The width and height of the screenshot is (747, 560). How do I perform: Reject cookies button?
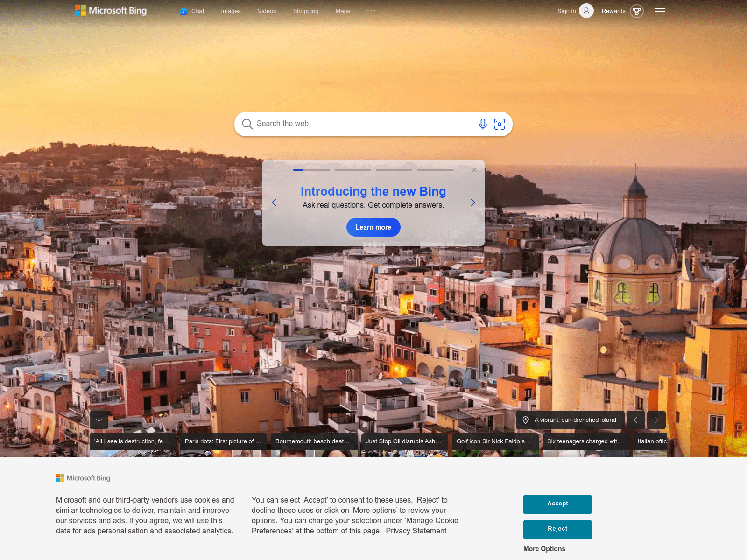[557, 529]
